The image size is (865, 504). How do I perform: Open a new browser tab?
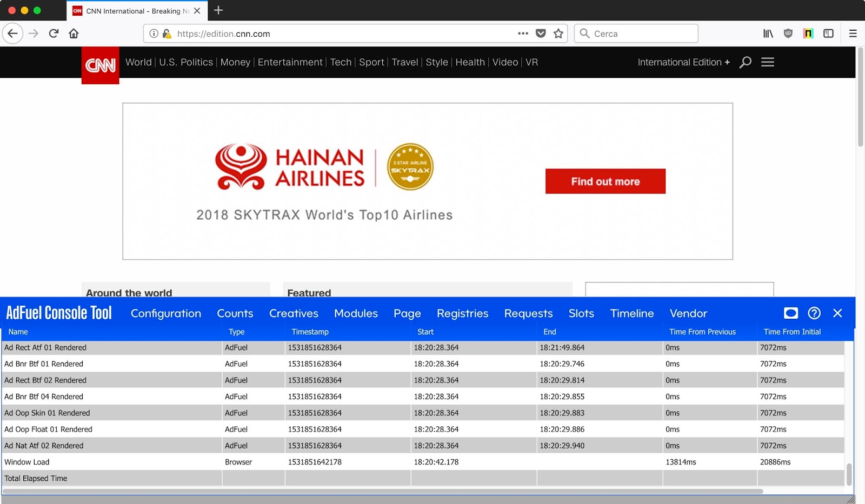(x=218, y=10)
